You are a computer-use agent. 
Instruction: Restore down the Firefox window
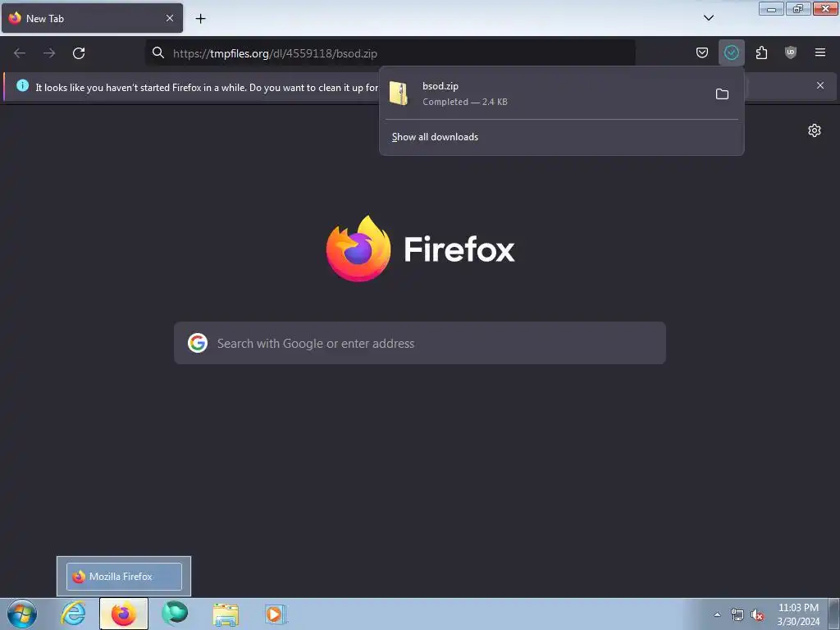click(x=798, y=9)
